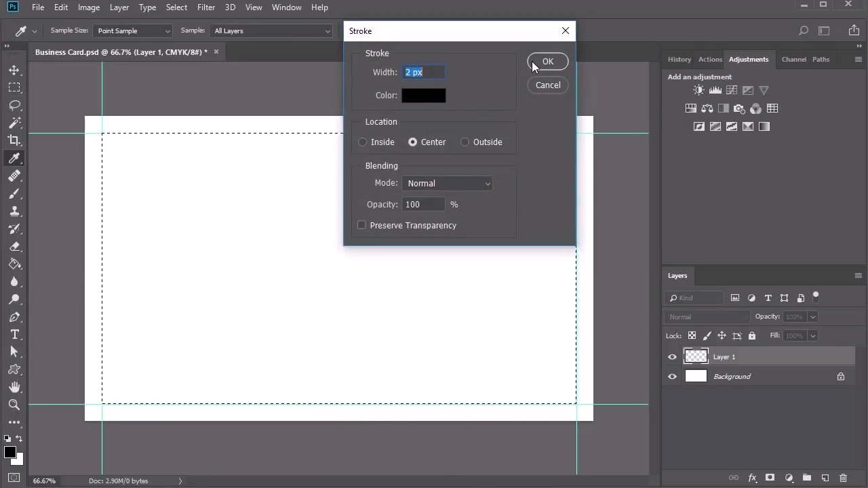Screen dimensions: 868x488
Task: Select the Lasso tool
Action: pos(14,105)
